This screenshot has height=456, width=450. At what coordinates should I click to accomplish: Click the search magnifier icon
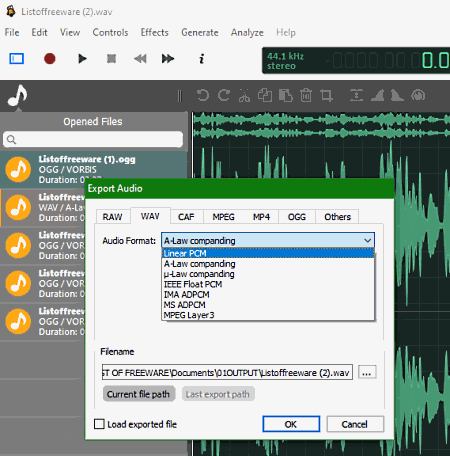(11, 139)
